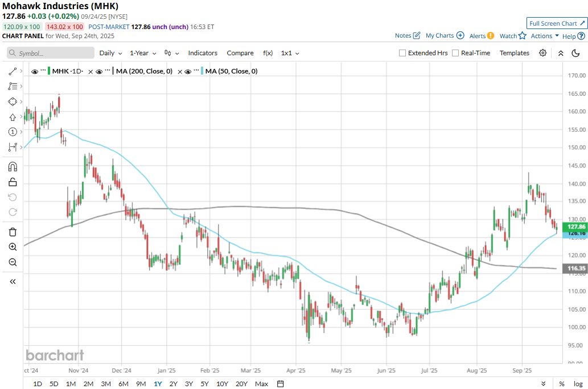588x389 pixels.
Task: Focus the Symbol search field
Action: click(x=51, y=53)
